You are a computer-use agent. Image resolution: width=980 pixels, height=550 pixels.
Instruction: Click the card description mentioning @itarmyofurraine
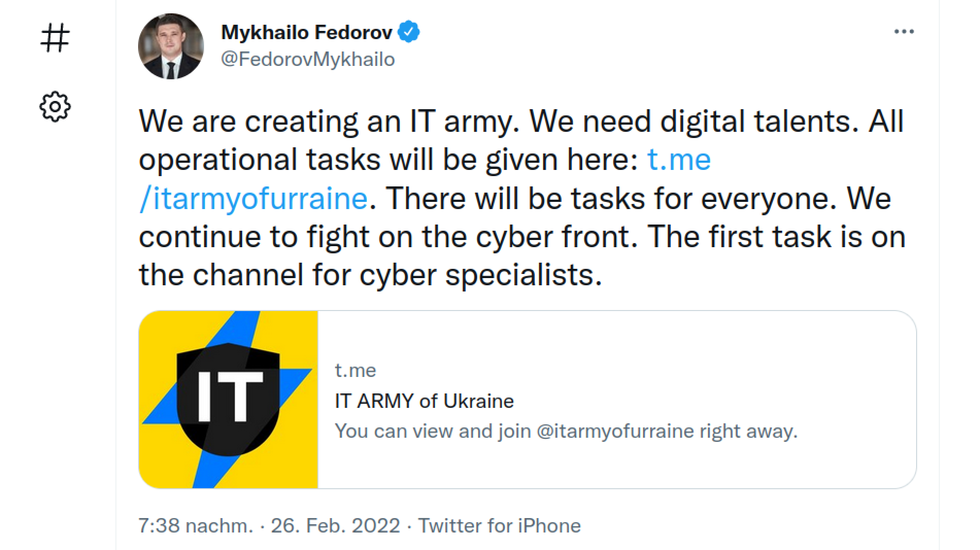[566, 431]
